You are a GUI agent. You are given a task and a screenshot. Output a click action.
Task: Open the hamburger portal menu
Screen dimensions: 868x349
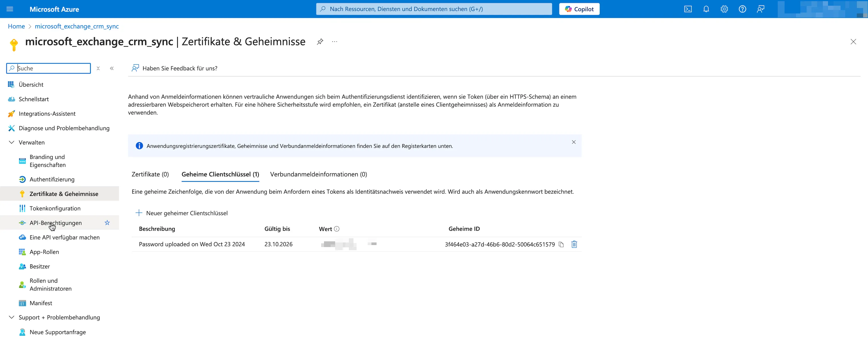point(10,9)
